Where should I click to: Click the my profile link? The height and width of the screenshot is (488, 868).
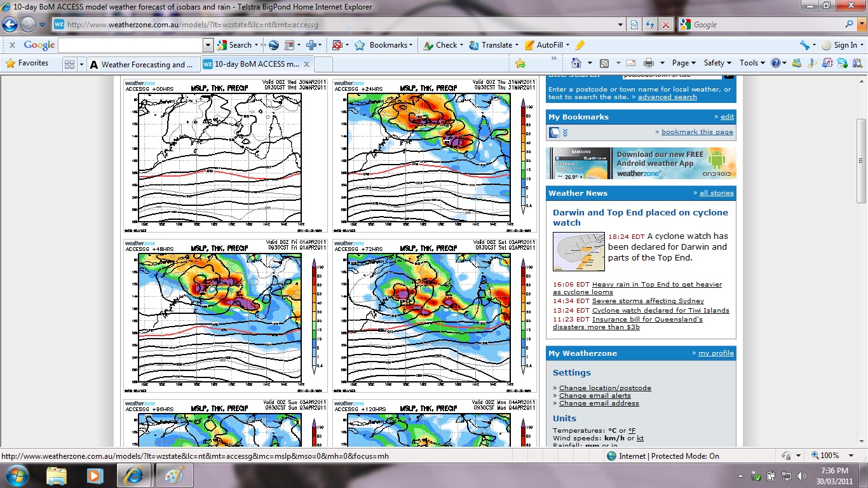click(716, 353)
